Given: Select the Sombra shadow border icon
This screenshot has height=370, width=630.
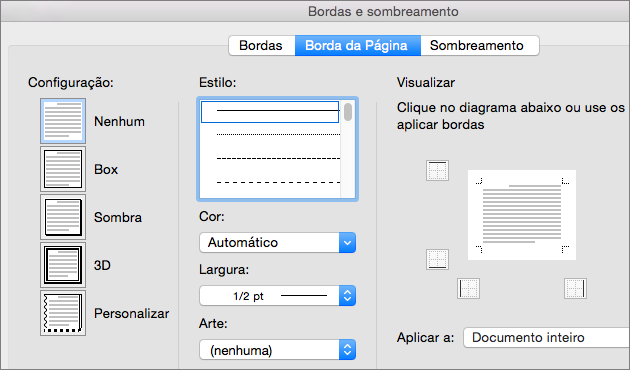Looking at the screenshot, I should [x=63, y=217].
